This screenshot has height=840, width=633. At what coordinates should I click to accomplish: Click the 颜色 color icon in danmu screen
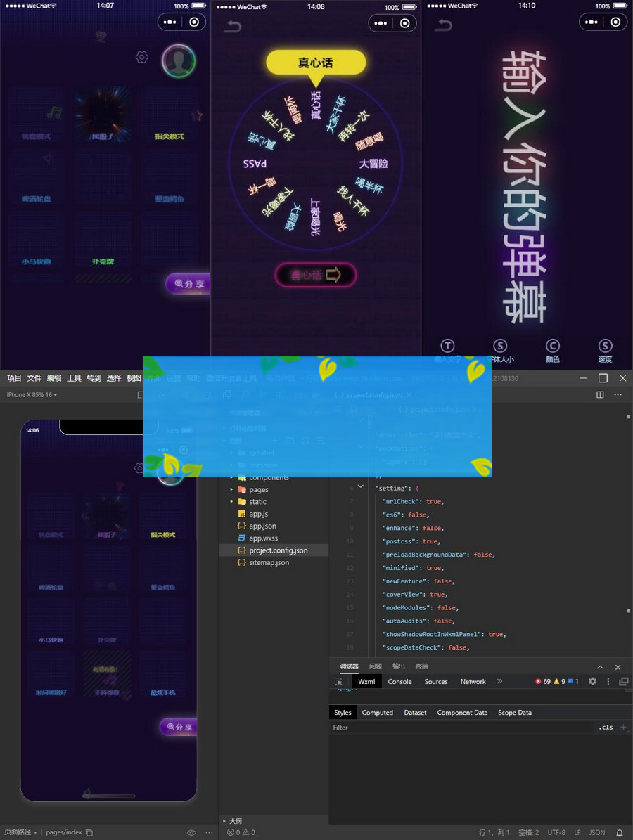click(x=553, y=346)
